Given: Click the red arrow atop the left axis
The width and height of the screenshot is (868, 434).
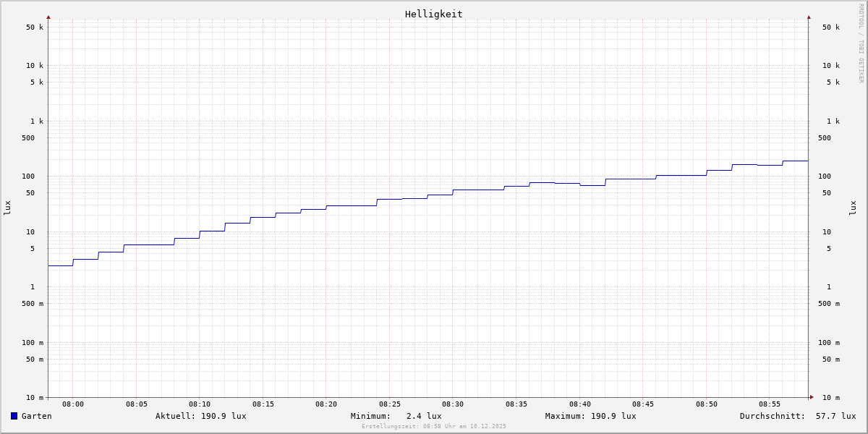Looking at the screenshot, I should tap(48, 17).
